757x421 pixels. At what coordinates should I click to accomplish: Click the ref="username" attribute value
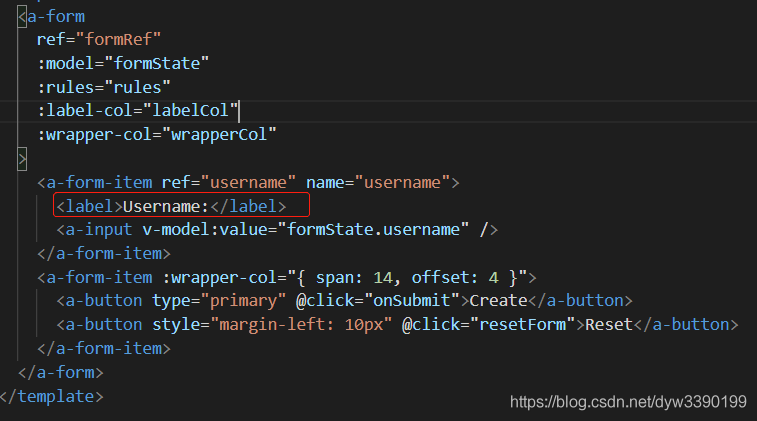click(x=248, y=182)
